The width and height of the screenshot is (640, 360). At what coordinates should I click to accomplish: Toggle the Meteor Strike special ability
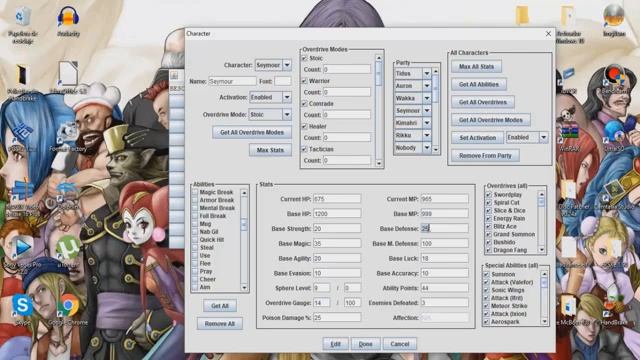click(487, 306)
